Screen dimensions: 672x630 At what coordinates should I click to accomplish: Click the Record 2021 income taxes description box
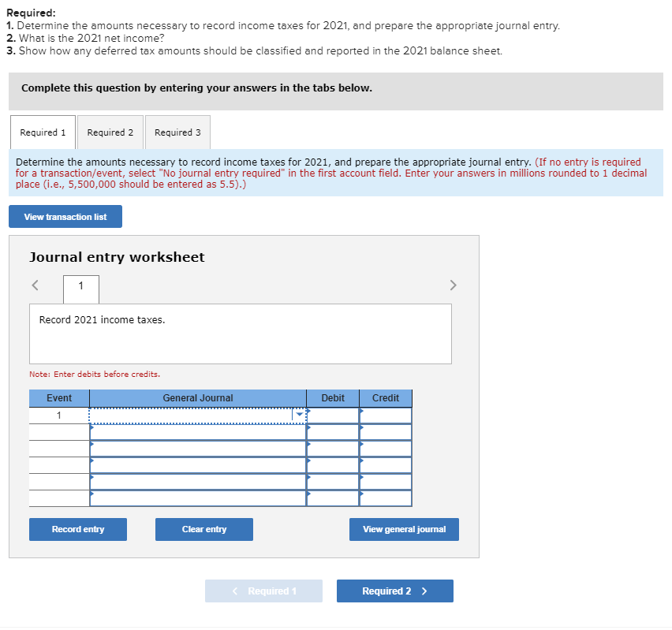[240, 334]
